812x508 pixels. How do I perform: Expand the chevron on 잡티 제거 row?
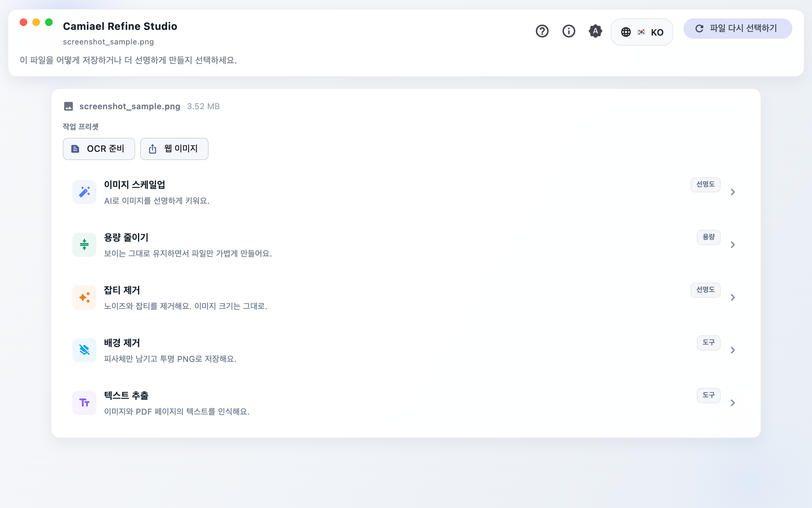coord(733,297)
